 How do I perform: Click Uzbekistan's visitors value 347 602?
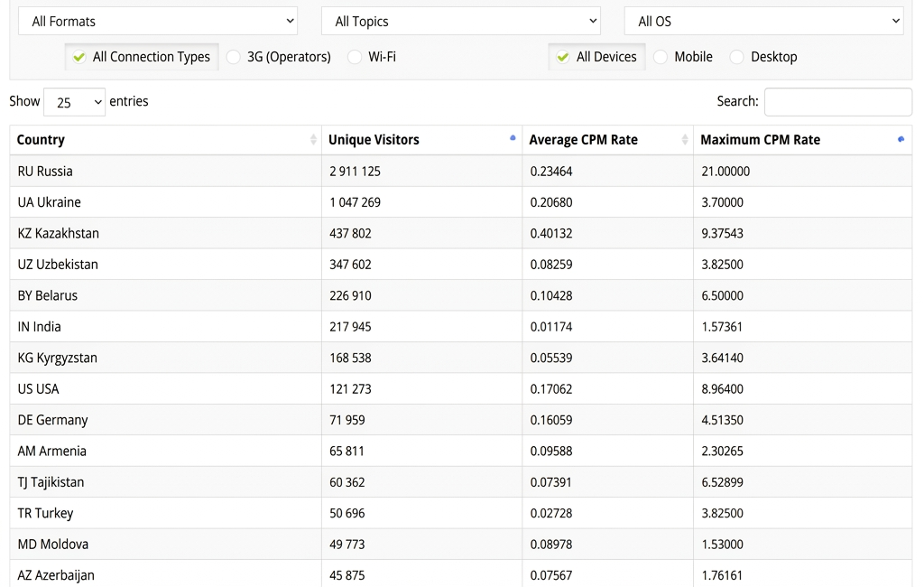[x=350, y=265]
